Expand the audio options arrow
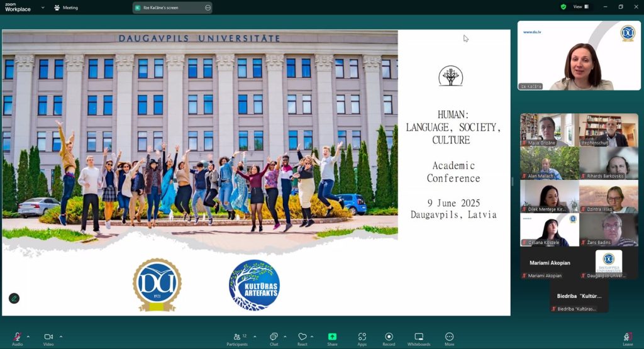Image resolution: width=644 pixels, height=349 pixels. (28, 336)
